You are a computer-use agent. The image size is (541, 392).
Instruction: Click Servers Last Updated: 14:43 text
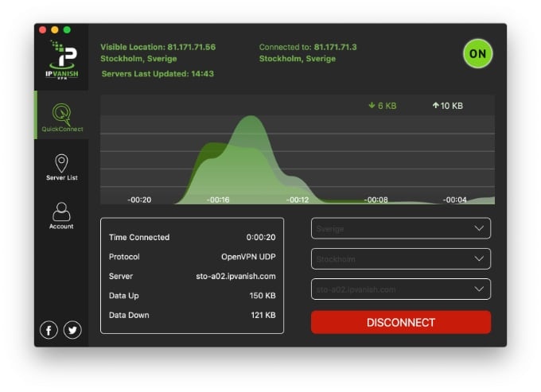click(x=158, y=74)
